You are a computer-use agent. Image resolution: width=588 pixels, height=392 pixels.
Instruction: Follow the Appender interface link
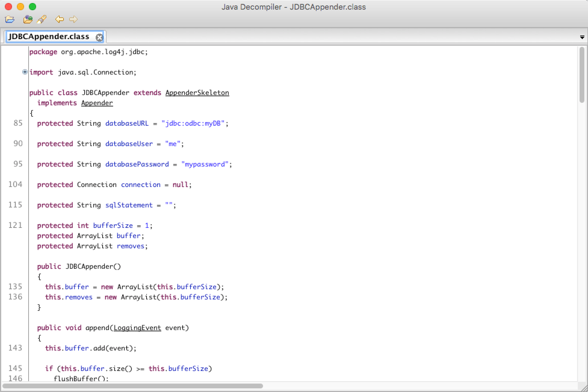[x=97, y=103]
